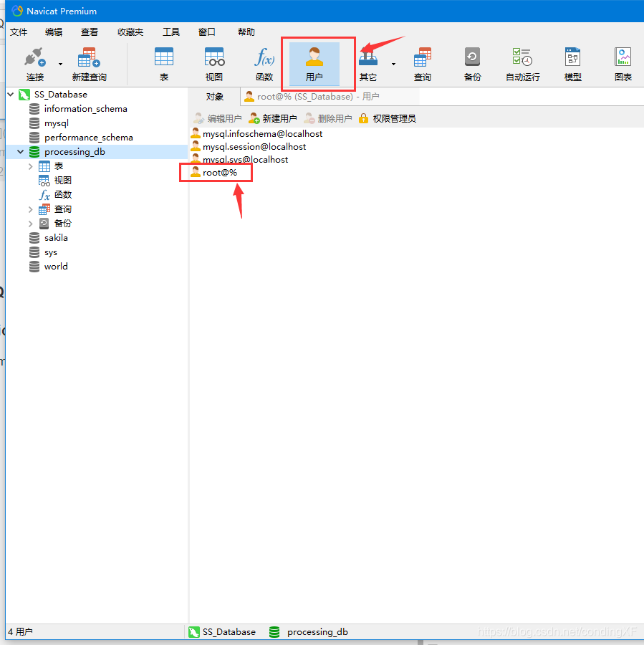The width and height of the screenshot is (644, 645).
Task: Click the 编辑用户 edit user button
Action: (x=218, y=119)
